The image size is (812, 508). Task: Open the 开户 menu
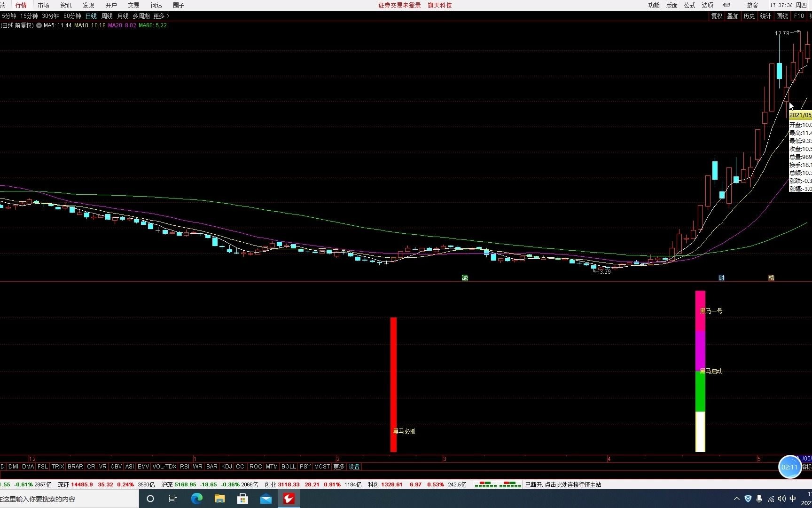[x=111, y=5]
